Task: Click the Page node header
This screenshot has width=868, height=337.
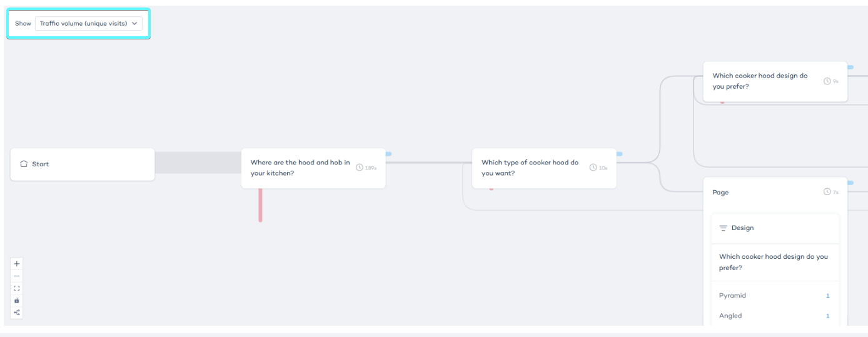Action: 763,193
